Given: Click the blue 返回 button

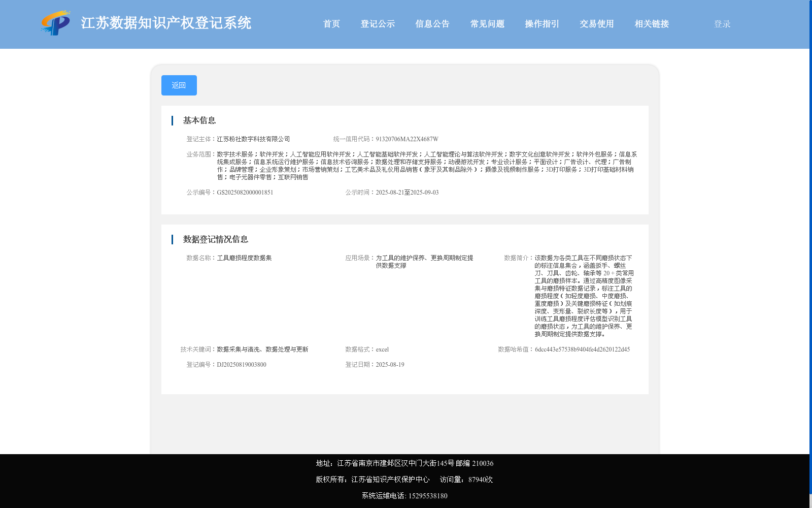Looking at the screenshot, I should coord(179,85).
